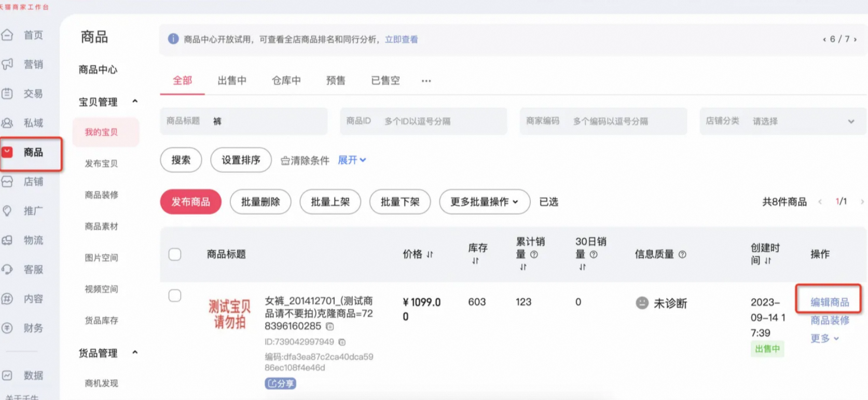Open the 营销 megaphone icon
This screenshot has width=868, height=400.
pyautogui.click(x=7, y=64)
